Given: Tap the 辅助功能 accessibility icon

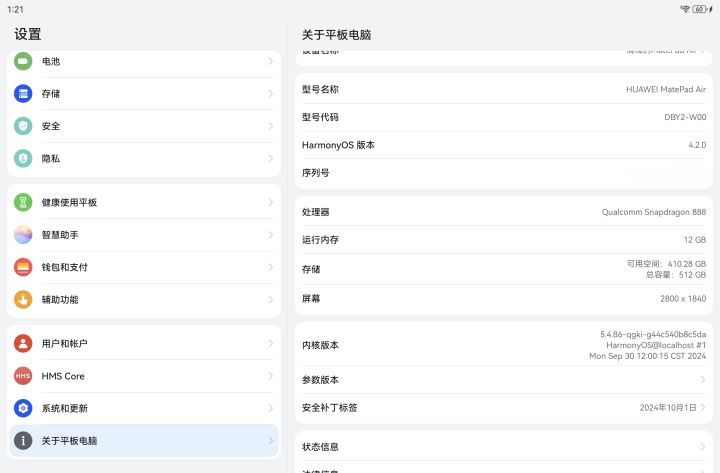Looking at the screenshot, I should pyautogui.click(x=23, y=299).
